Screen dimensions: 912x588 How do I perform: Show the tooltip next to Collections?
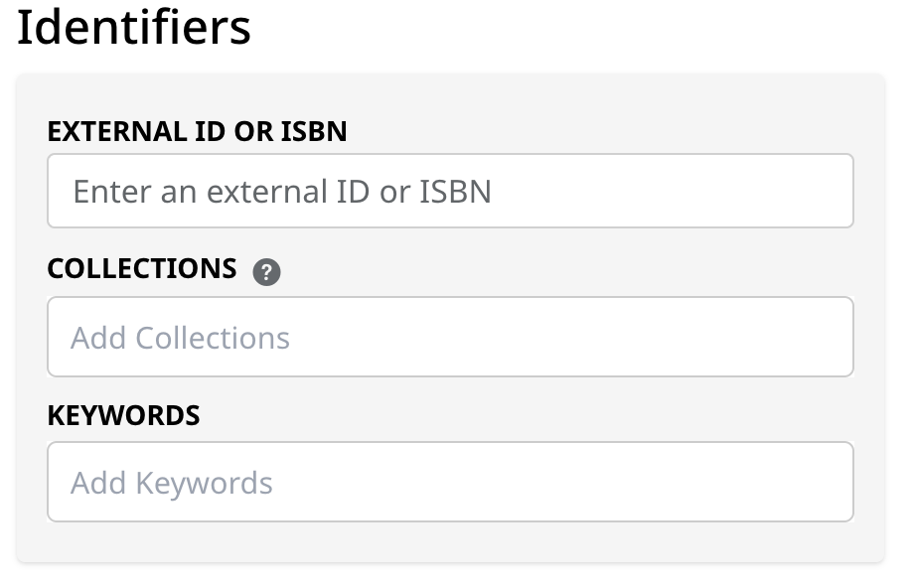[x=266, y=271]
